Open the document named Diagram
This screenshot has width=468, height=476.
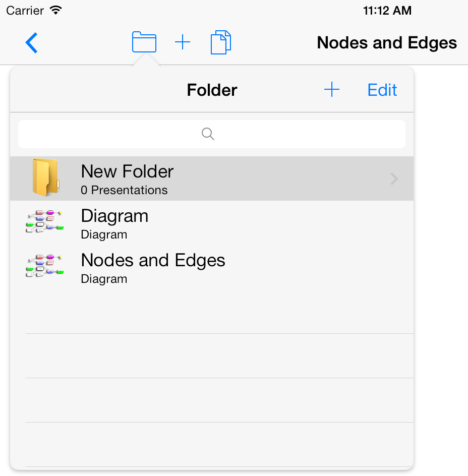114,216
